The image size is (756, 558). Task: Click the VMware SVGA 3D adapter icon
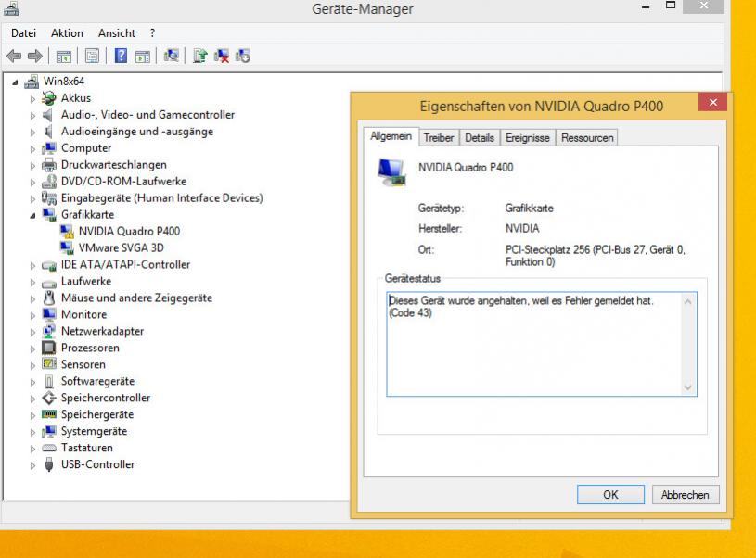[x=67, y=247]
